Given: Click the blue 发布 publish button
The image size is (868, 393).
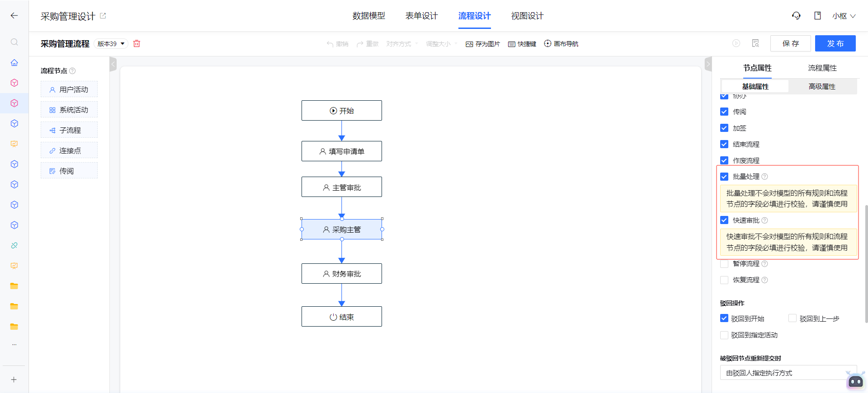Looking at the screenshot, I should 835,43.
